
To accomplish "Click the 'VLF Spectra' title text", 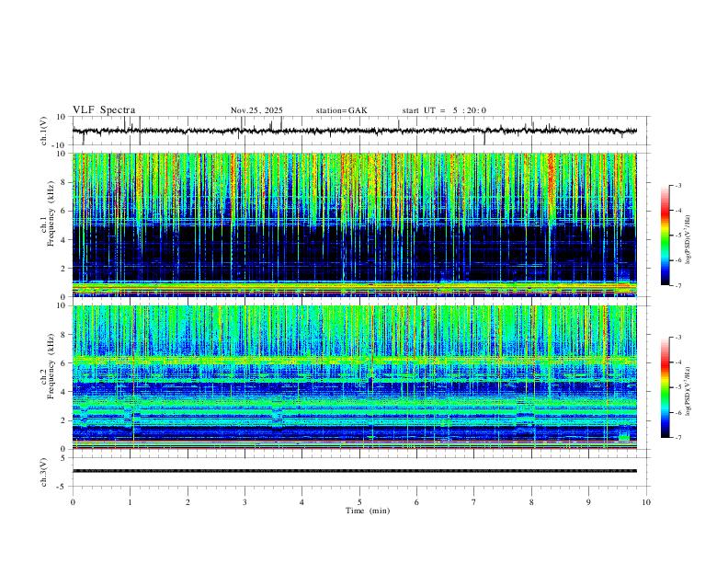I will 104,110.
